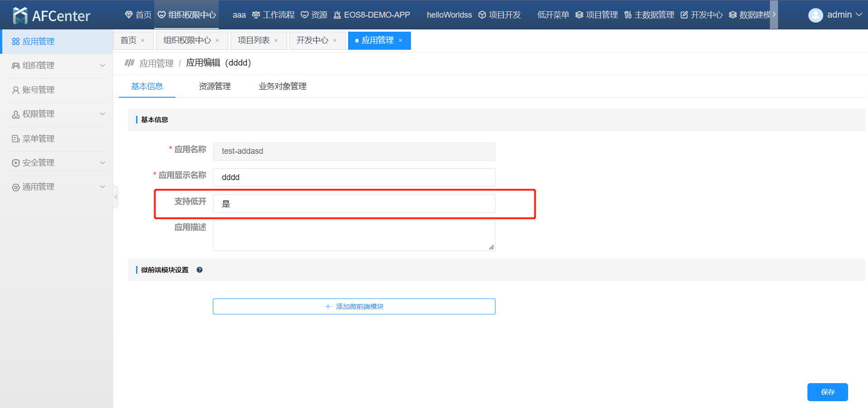This screenshot has height=408, width=868.
Task: Click the AFCenter logo icon
Action: [x=20, y=15]
